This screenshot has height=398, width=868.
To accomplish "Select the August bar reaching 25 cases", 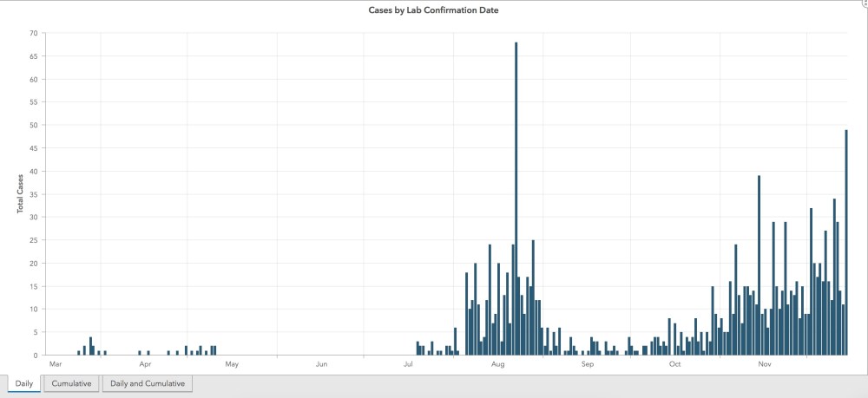I will tap(533, 297).
